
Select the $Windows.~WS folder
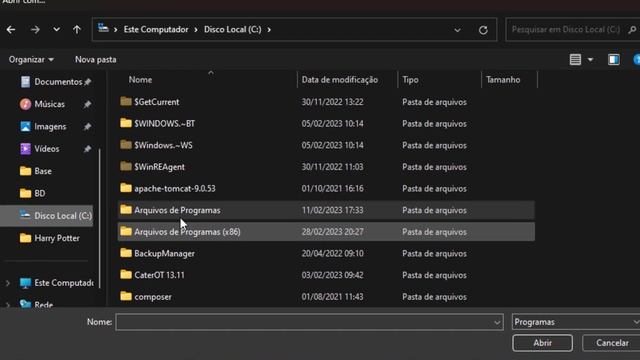(x=326, y=145)
